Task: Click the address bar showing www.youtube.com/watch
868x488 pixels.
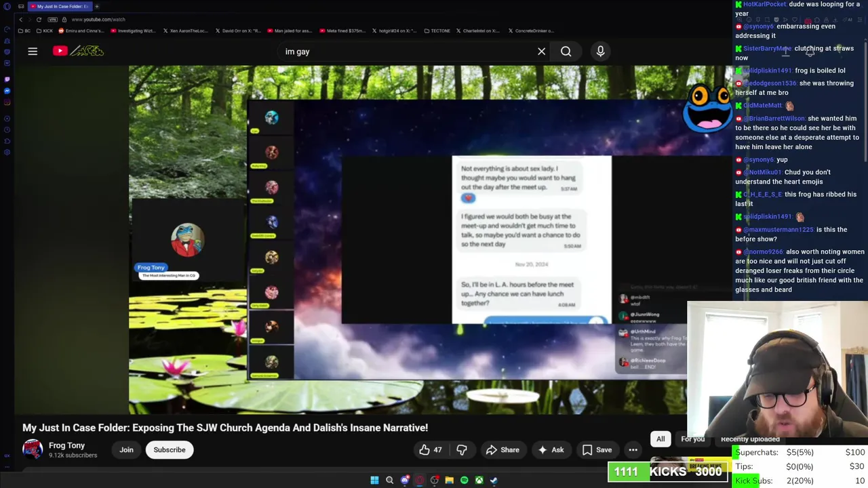Action: click(x=98, y=20)
